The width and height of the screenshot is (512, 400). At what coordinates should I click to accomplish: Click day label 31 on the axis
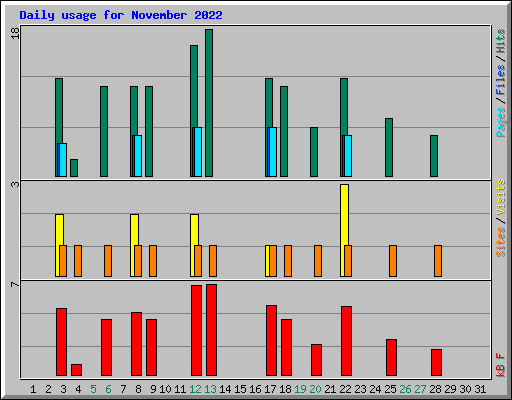click(480, 389)
